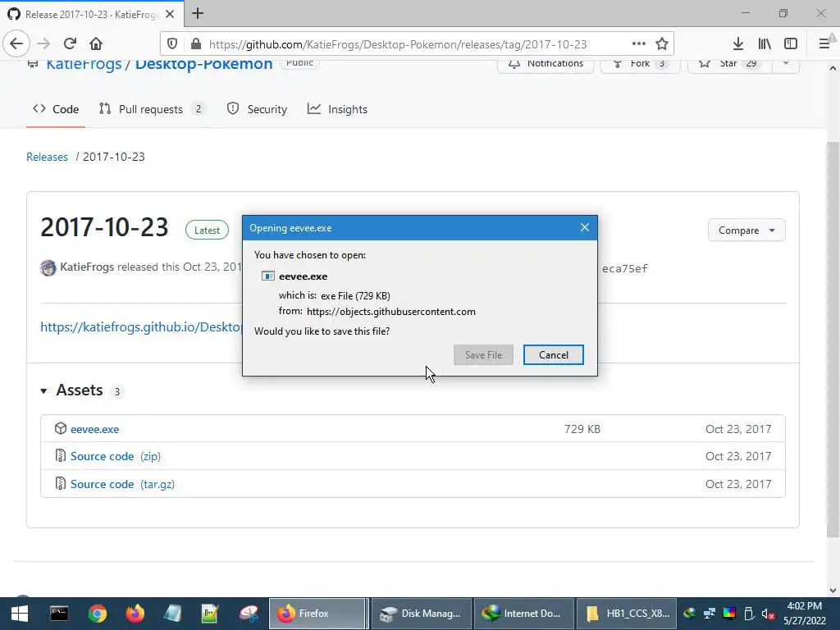
Task: Go to the browser home page
Action: click(96, 44)
